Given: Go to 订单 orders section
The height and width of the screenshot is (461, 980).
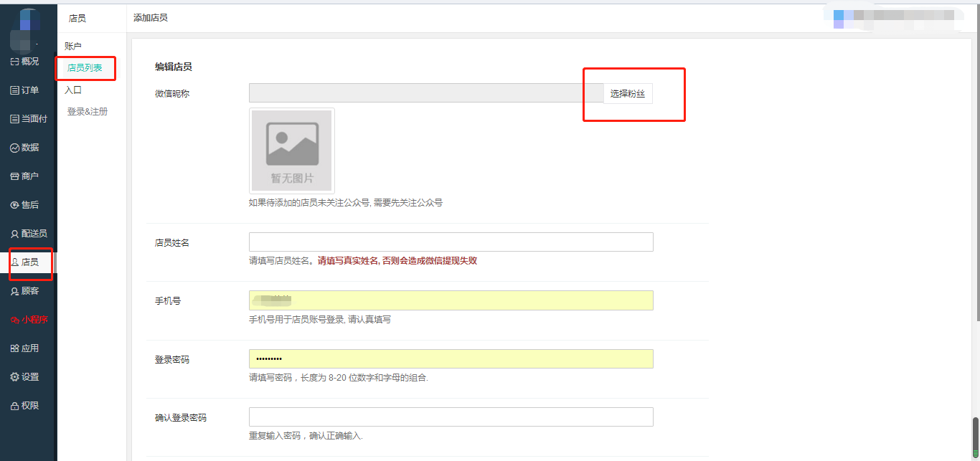Looking at the screenshot, I should 25,90.
